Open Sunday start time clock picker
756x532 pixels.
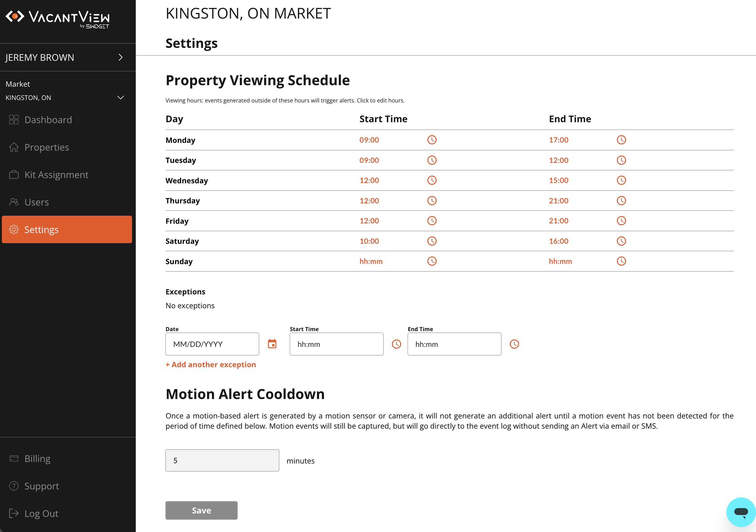(x=432, y=261)
